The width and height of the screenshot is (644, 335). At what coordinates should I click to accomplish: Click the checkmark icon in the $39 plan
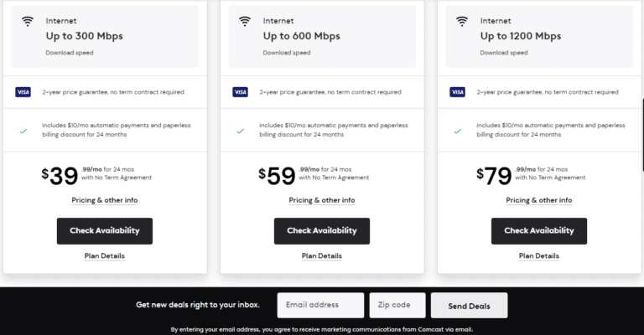click(x=23, y=131)
